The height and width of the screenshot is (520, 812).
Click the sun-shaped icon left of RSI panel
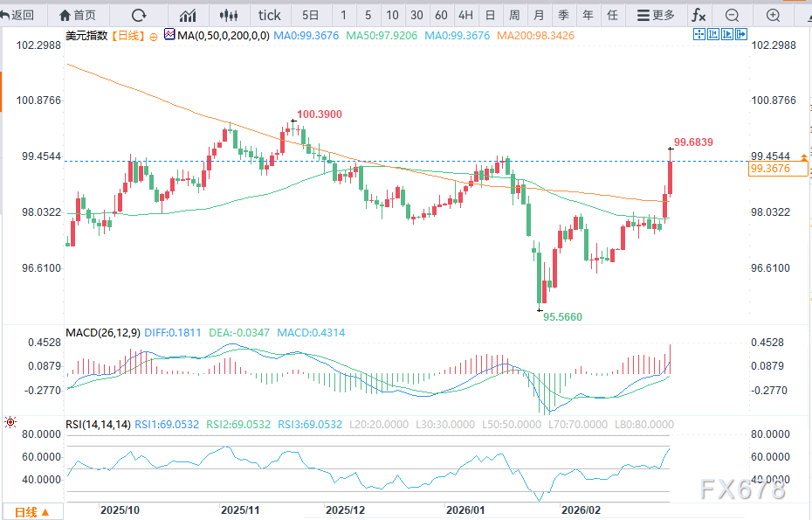coord(10,423)
